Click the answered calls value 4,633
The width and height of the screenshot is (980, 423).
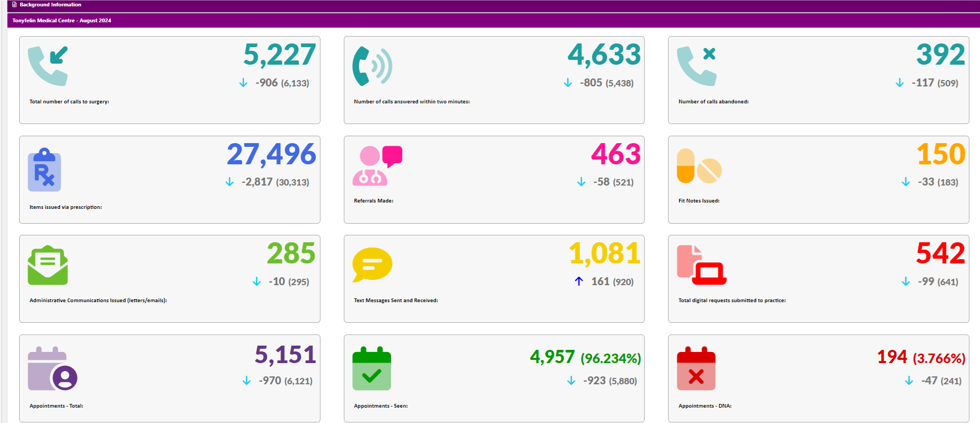click(604, 55)
